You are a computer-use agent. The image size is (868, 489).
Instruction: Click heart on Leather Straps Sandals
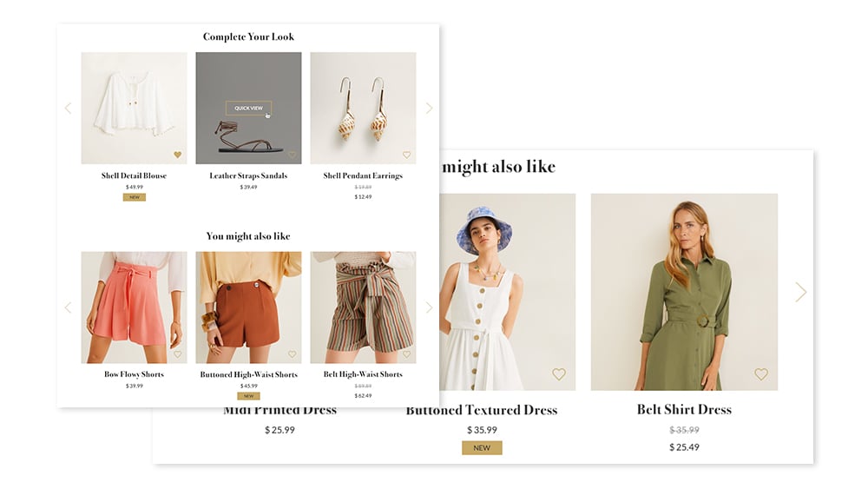coord(292,155)
